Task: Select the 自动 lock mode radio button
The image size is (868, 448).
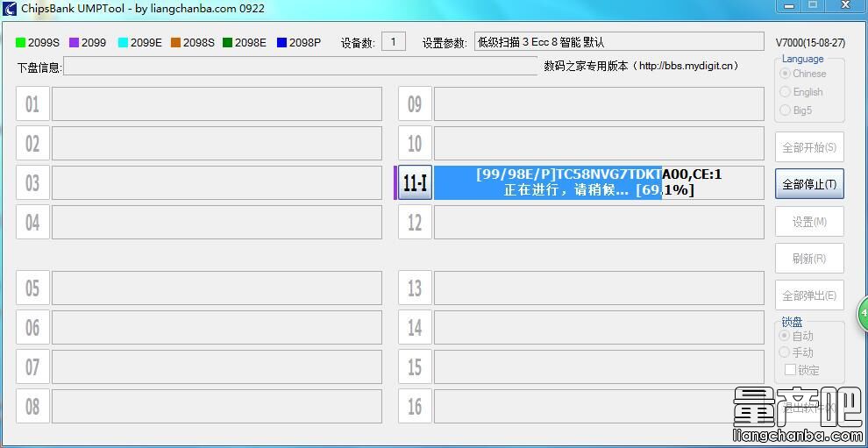Action: point(785,336)
